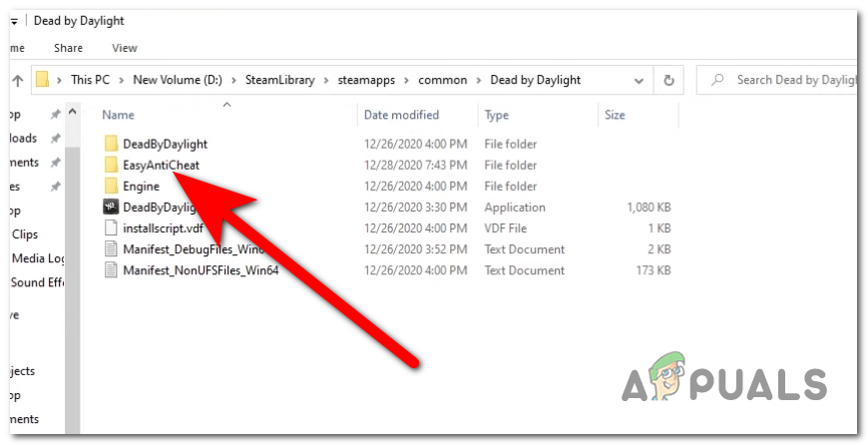Screen dimensions: 868x445
Task: Expand the chevron after SteamLibrary
Action: click(326, 80)
